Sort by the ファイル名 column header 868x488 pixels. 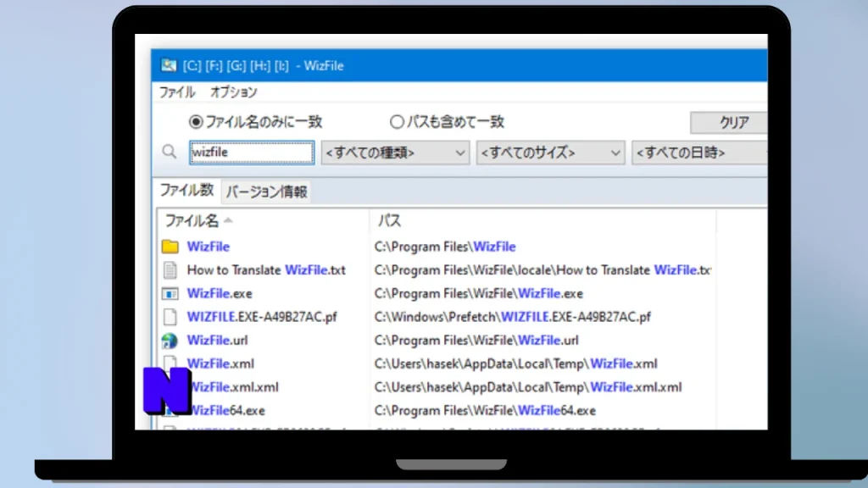click(x=263, y=221)
